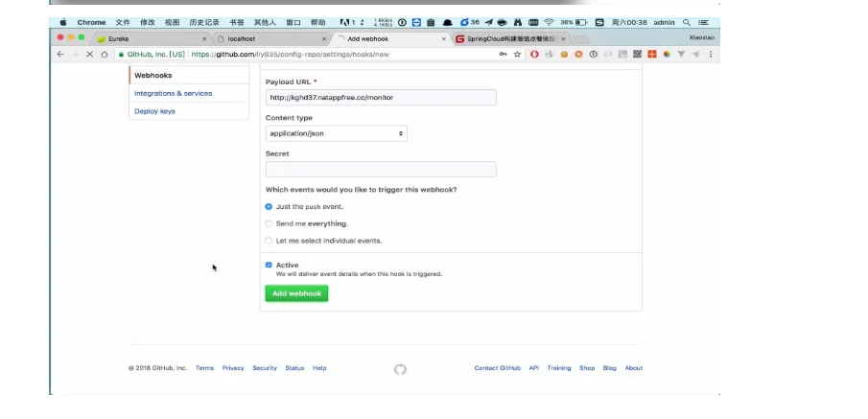Click the Add webhook green button
The width and height of the screenshot is (868, 419).
click(x=296, y=293)
